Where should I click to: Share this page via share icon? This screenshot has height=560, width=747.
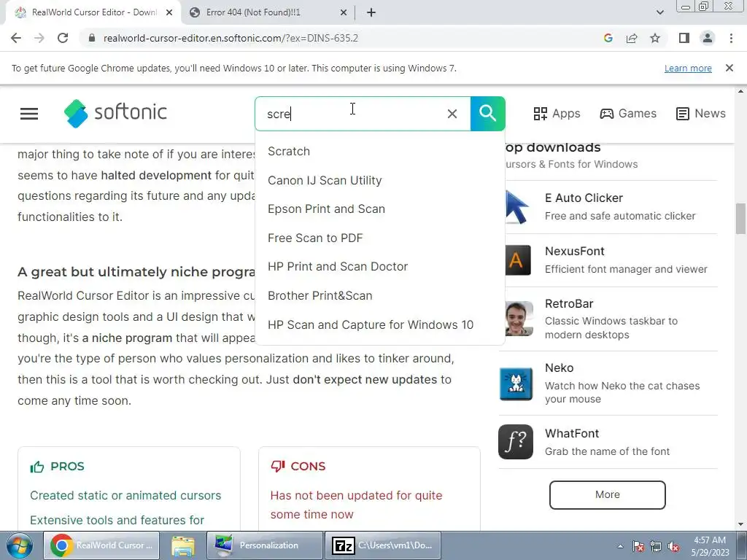(x=632, y=38)
